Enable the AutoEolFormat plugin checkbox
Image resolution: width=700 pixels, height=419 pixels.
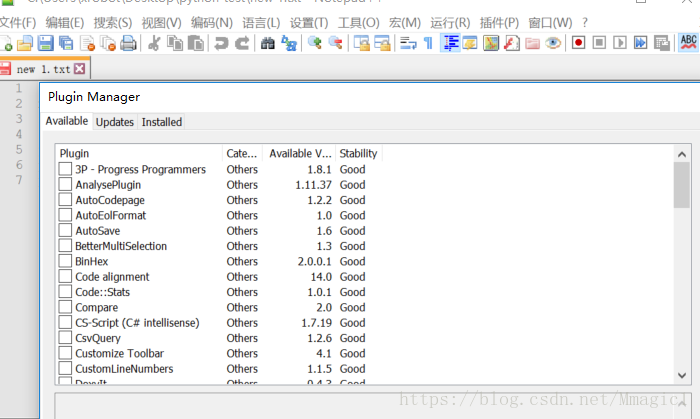pos(65,215)
